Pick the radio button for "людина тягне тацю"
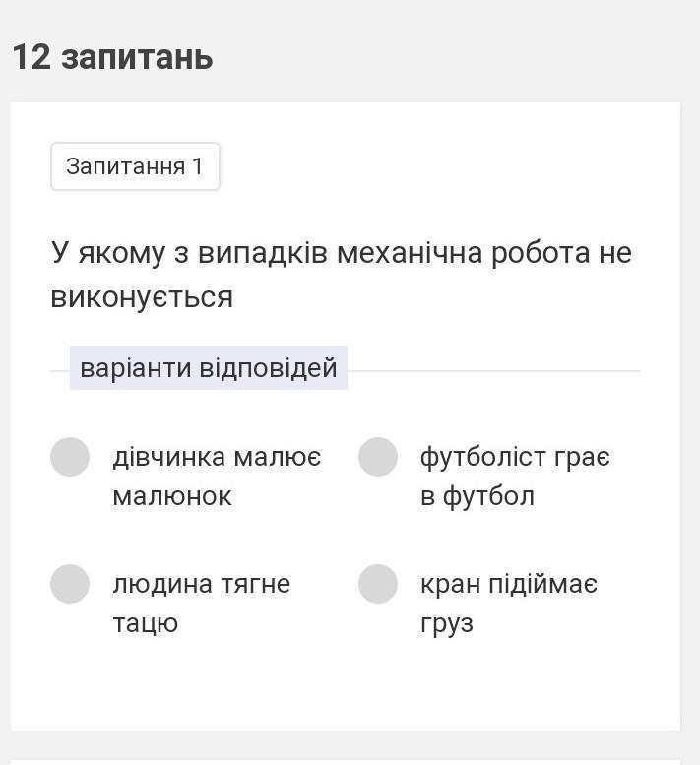Screen dimensions: 700x765 pyautogui.click(x=70, y=584)
